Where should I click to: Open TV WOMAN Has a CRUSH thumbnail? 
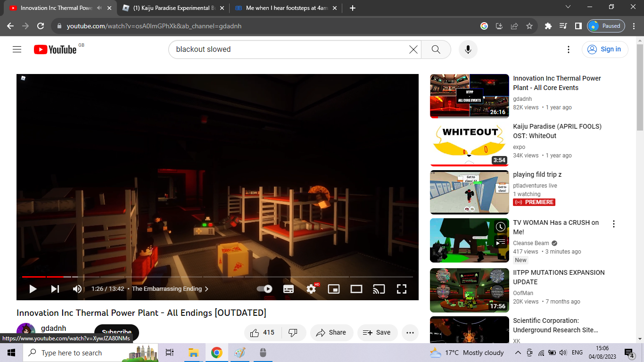470,240
